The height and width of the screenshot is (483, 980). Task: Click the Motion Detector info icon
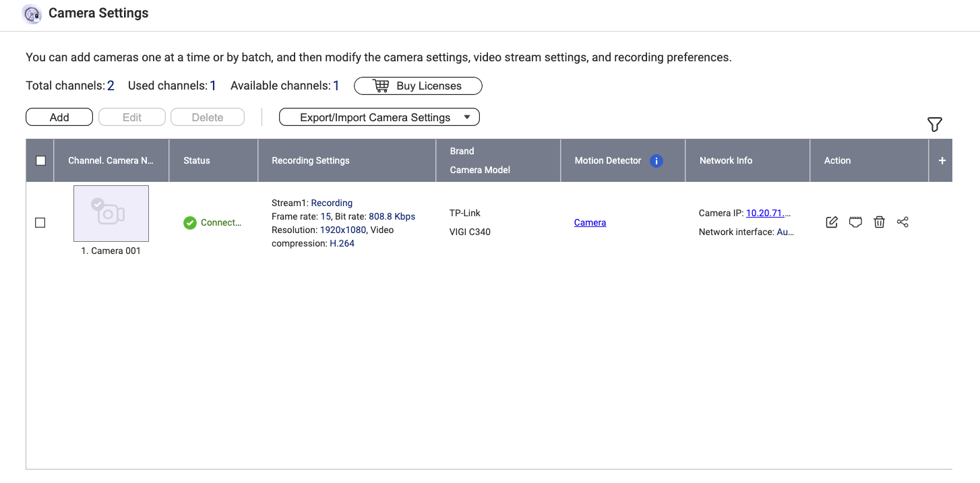click(x=656, y=161)
